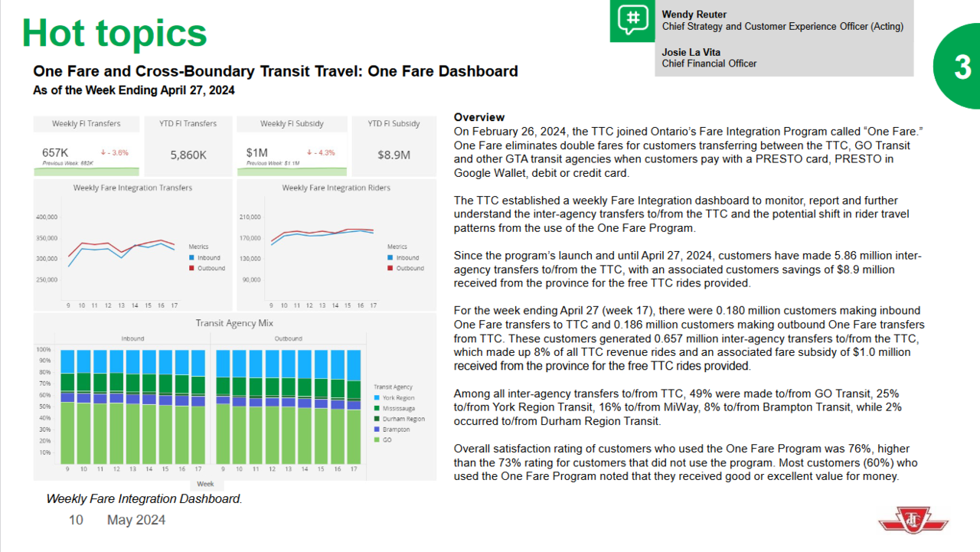The image size is (980, 552).
Task: Click the paragraph starting "Overall satisfaction rating"
Action: click(x=686, y=462)
